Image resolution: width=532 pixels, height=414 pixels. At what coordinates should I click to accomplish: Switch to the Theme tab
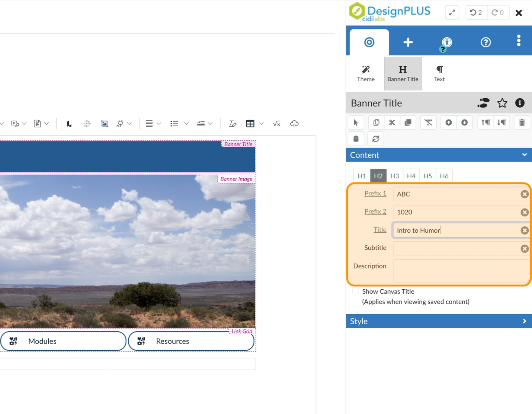pyautogui.click(x=365, y=73)
